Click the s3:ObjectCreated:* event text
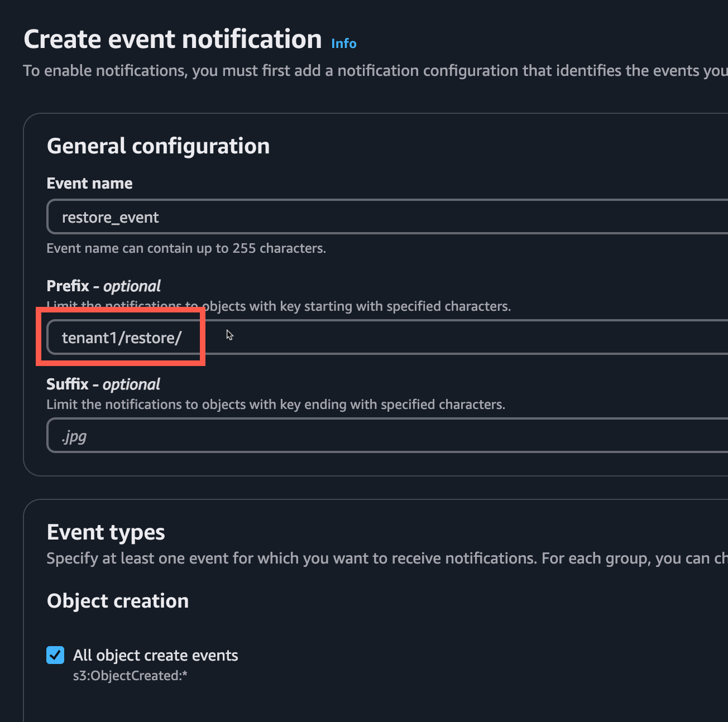The image size is (728, 722). coord(130,676)
